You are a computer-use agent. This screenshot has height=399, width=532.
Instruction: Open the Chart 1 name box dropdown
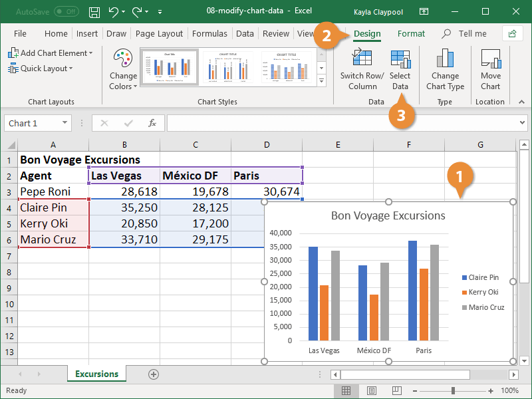tap(66, 122)
